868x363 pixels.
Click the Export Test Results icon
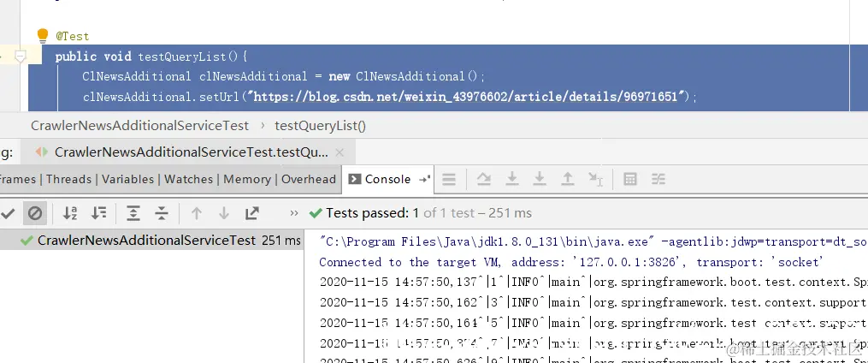[252, 213]
